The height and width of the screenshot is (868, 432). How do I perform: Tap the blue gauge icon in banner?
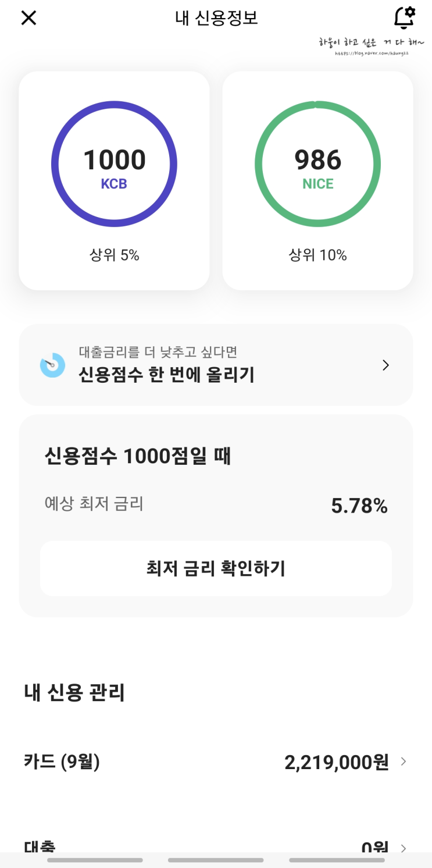[52, 365]
